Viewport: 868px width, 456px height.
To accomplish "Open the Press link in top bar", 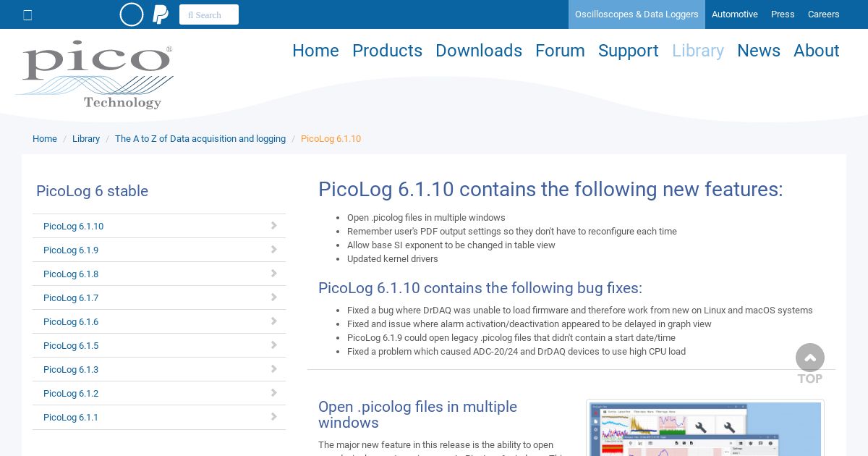I will 783,14.
